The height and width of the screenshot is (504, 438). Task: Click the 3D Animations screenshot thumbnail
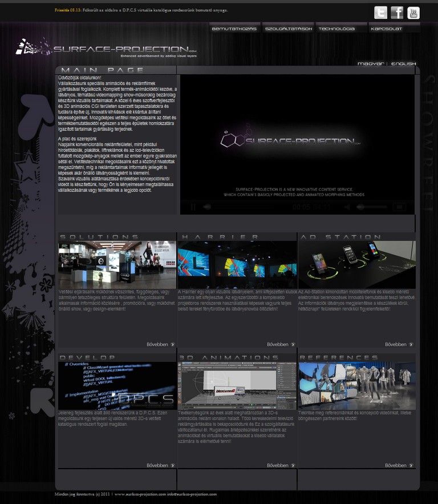click(x=237, y=385)
